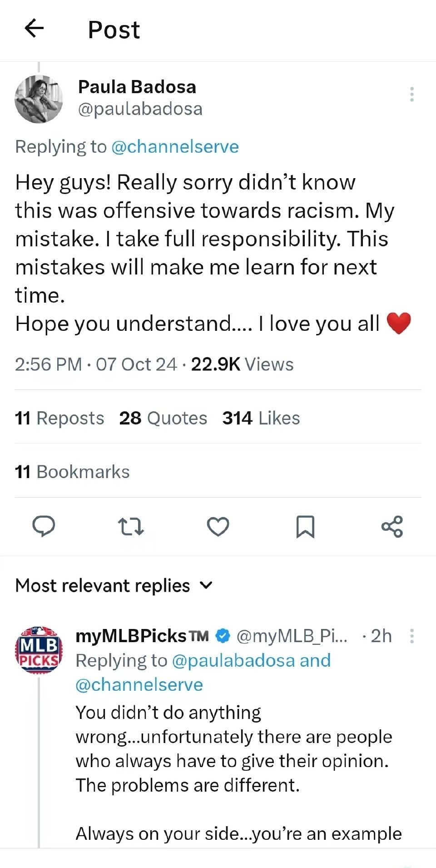
Task: Tap the 22.9K Views count
Action: click(242, 364)
